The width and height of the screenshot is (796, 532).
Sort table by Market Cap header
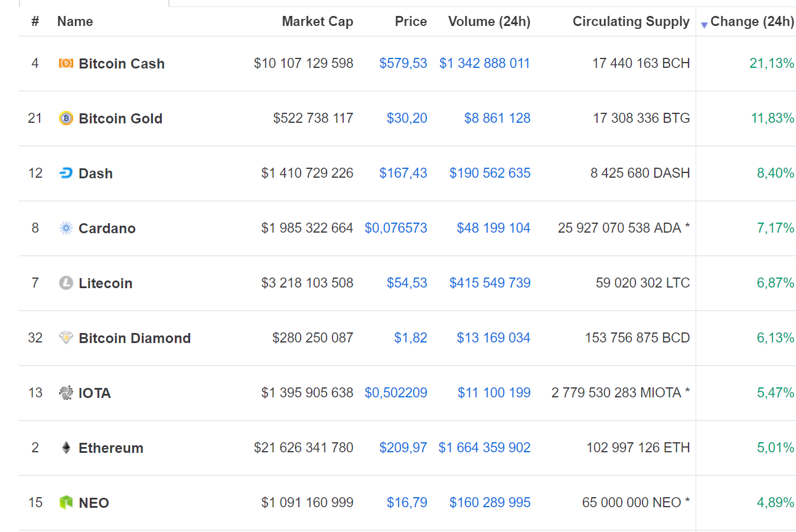pos(318,21)
